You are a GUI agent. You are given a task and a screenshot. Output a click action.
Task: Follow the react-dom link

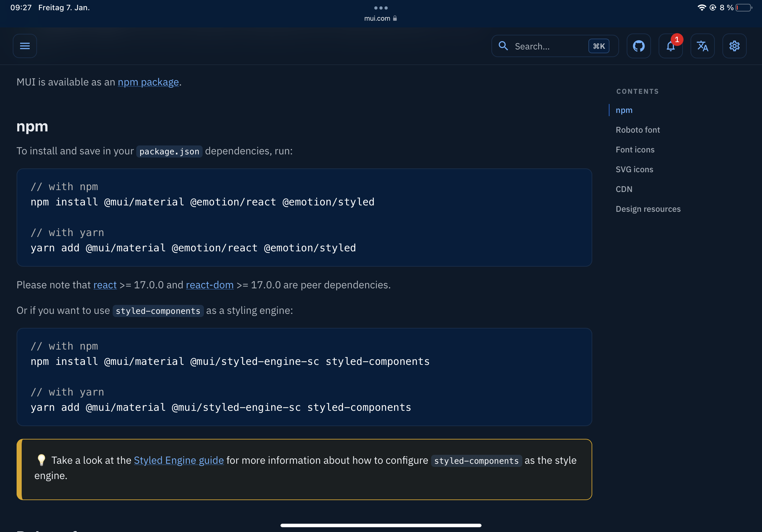pyautogui.click(x=209, y=285)
